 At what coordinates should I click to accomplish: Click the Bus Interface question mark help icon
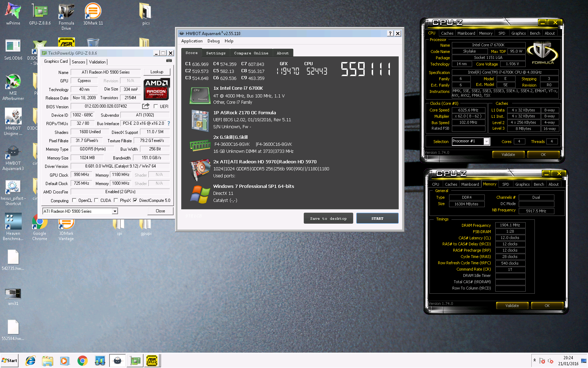point(169,123)
